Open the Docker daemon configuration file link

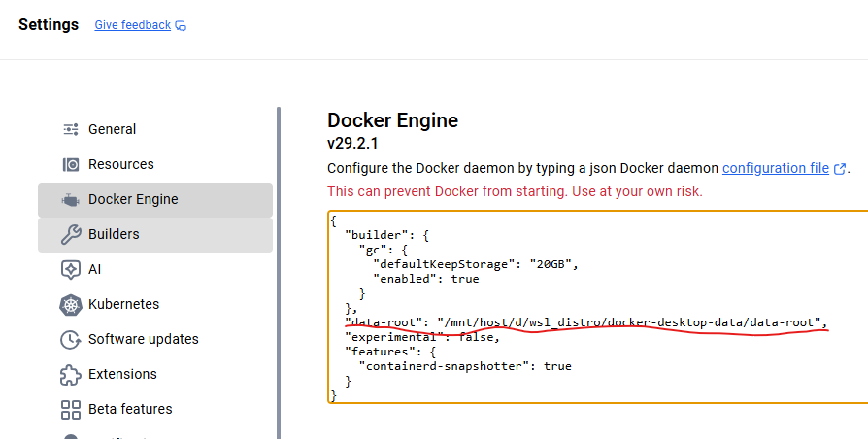click(775, 168)
